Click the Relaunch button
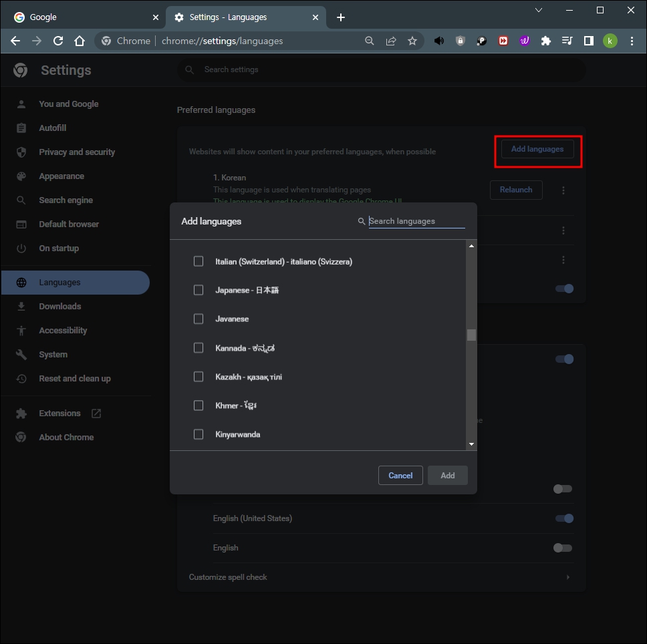This screenshot has height=644, width=647. click(516, 190)
